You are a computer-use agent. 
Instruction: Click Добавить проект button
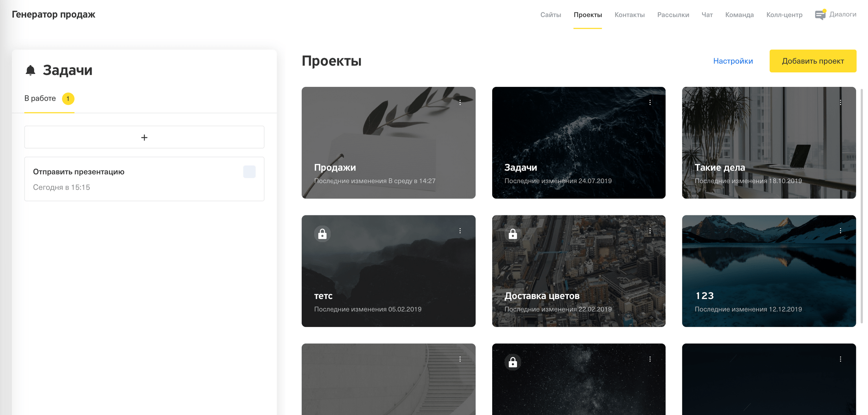[813, 61]
